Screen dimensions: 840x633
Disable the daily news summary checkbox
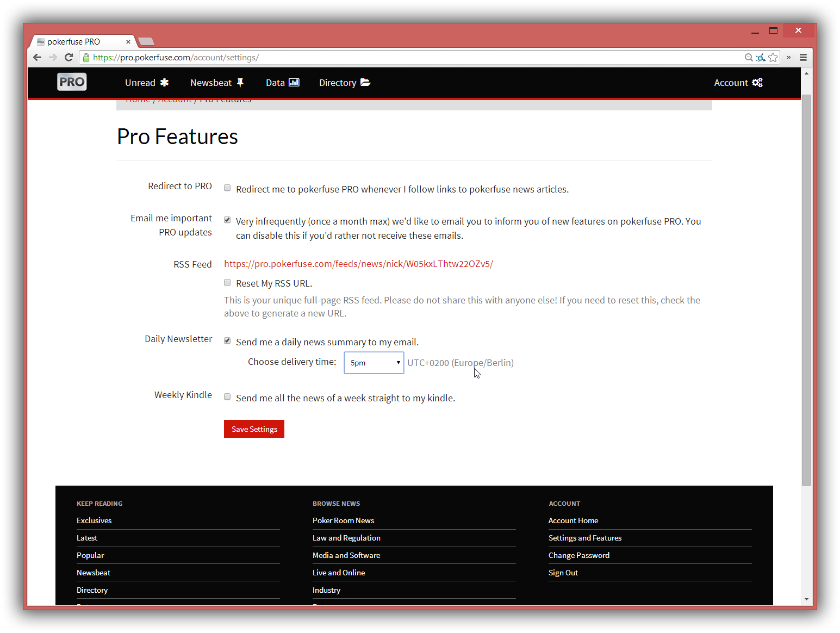(x=227, y=341)
